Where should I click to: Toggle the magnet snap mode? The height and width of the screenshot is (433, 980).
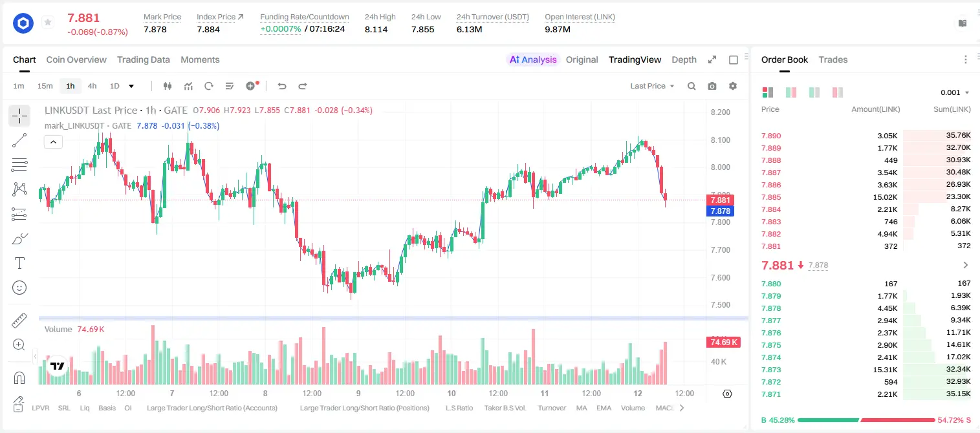click(x=19, y=377)
